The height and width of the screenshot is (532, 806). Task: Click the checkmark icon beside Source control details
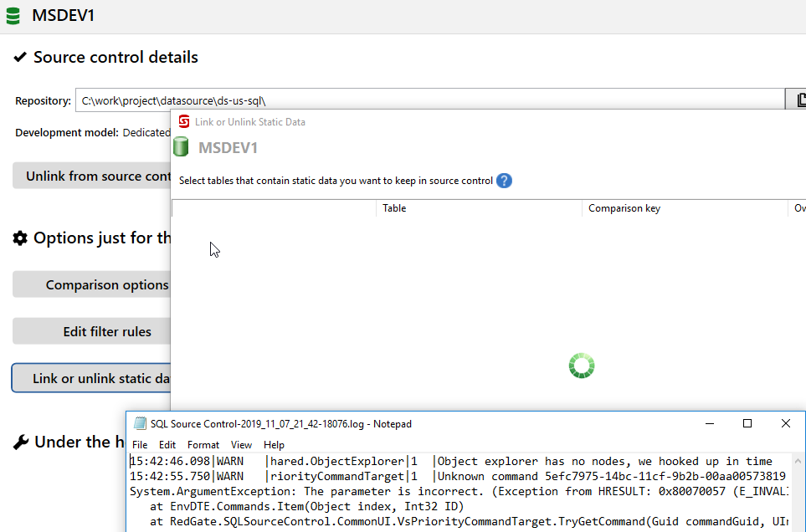coord(20,58)
